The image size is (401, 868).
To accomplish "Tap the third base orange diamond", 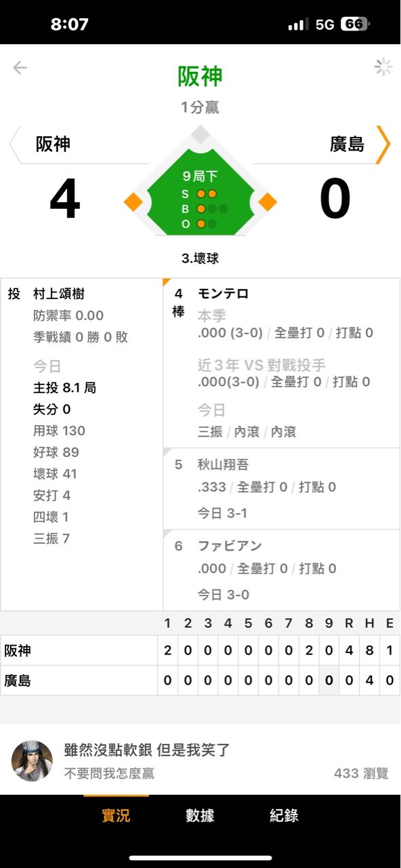I will tap(133, 202).
